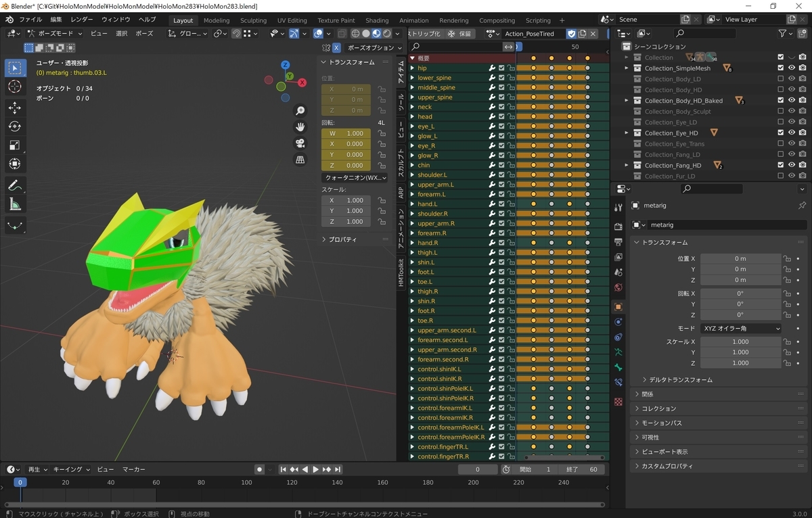812x518 pixels.
Task: Expand Collection_SimpleMesh in outliner
Action: (x=627, y=68)
